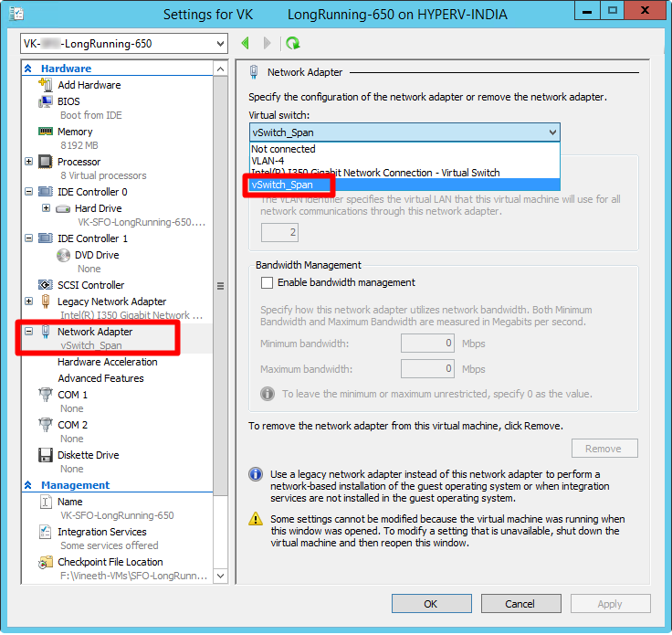Minimize the settings window
The image size is (672, 635).
coord(587,10)
